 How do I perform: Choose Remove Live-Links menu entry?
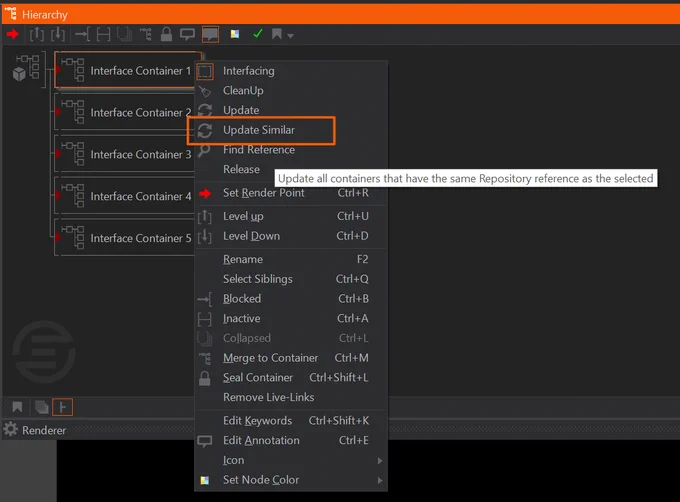(291, 397)
